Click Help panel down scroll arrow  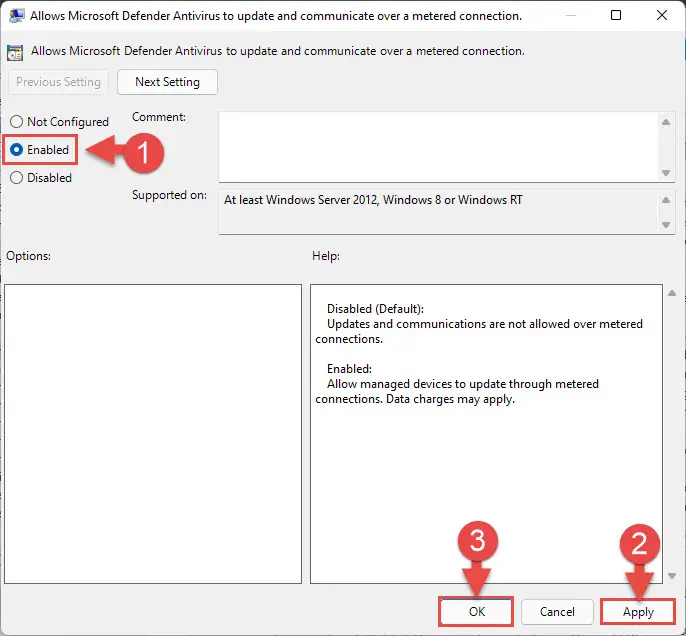tap(672, 576)
